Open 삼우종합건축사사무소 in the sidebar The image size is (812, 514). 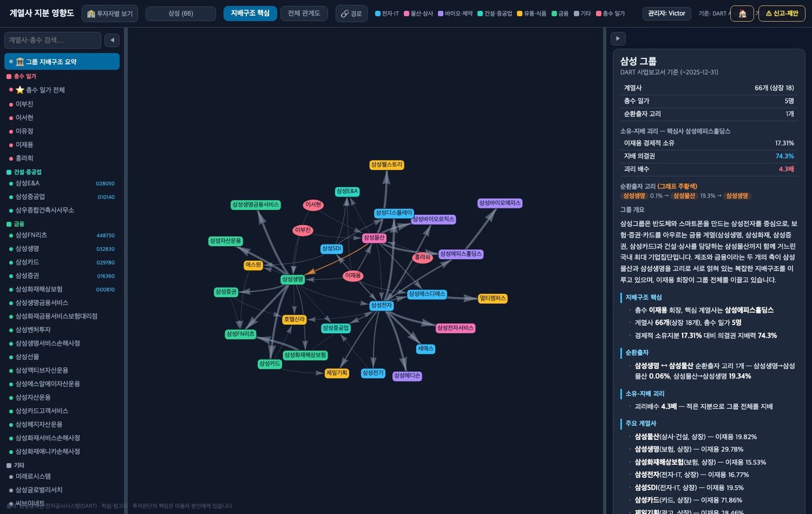63,210
